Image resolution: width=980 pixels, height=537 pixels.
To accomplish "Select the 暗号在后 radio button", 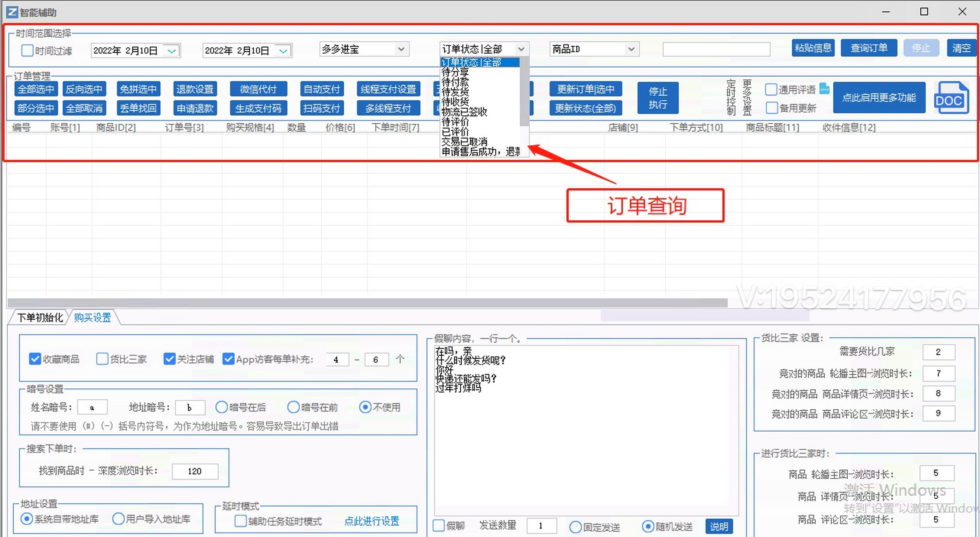I will pyautogui.click(x=221, y=407).
